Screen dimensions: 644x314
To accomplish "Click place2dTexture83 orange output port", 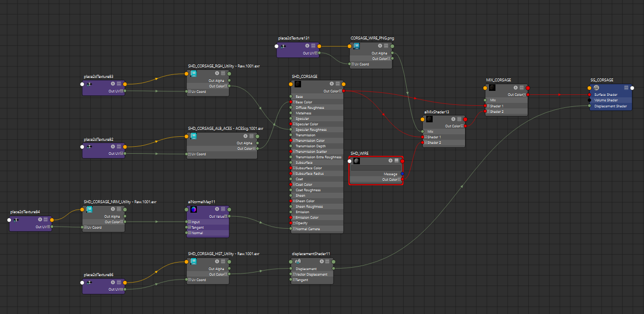I will click(x=125, y=84).
